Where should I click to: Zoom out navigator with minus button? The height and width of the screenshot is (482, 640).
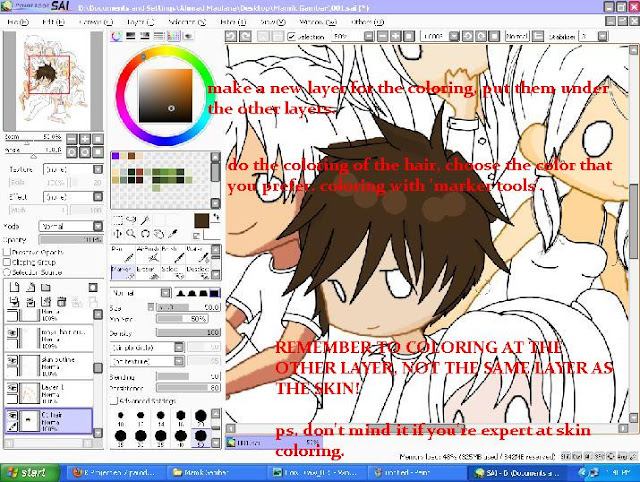coord(71,139)
